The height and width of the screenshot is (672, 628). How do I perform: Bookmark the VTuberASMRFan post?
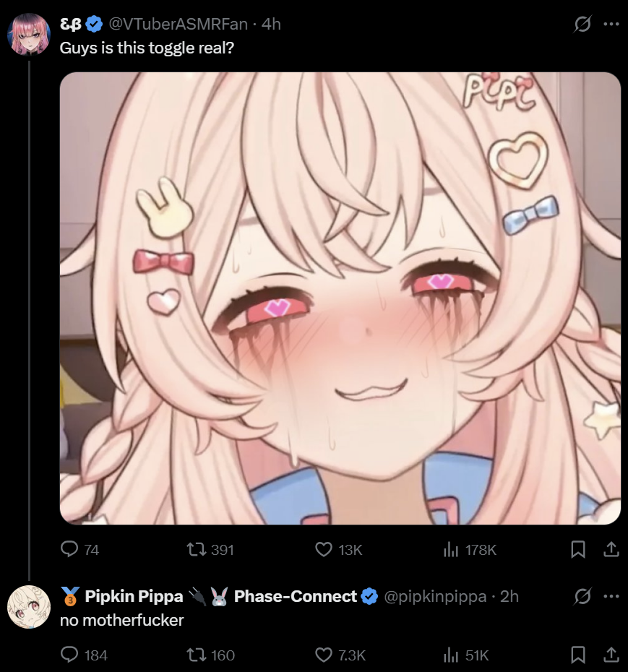pos(578,549)
